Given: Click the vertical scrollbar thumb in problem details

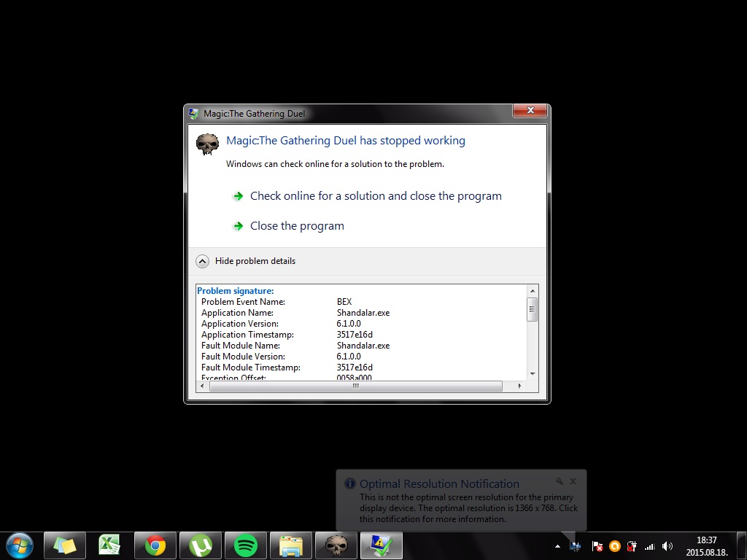Looking at the screenshot, I should pyautogui.click(x=533, y=309).
